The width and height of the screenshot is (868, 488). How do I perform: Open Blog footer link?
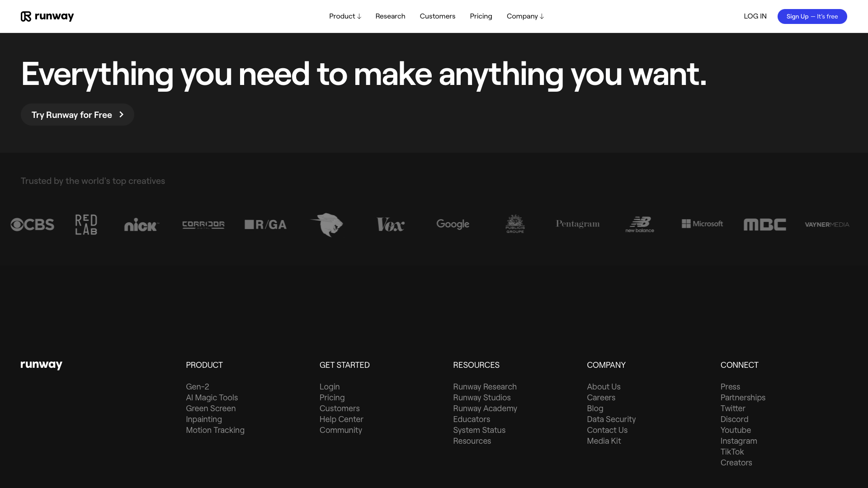(x=595, y=408)
